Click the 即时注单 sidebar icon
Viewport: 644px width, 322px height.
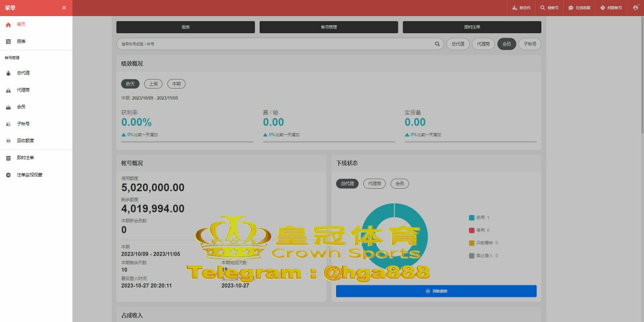coord(8,158)
